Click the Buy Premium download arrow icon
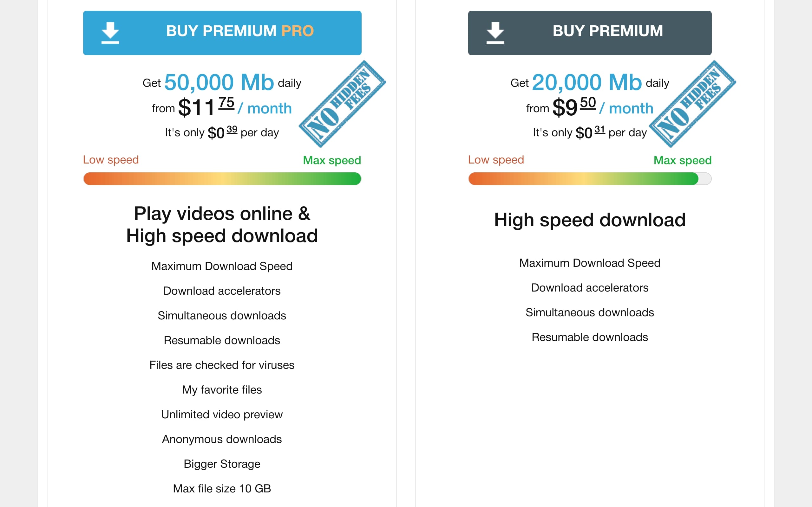Viewport: 812px width, 507px height. point(495,33)
